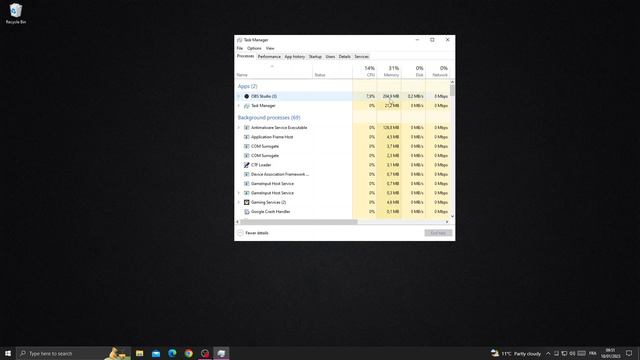Switch to the Services tab
The image size is (640, 360).
(361, 57)
